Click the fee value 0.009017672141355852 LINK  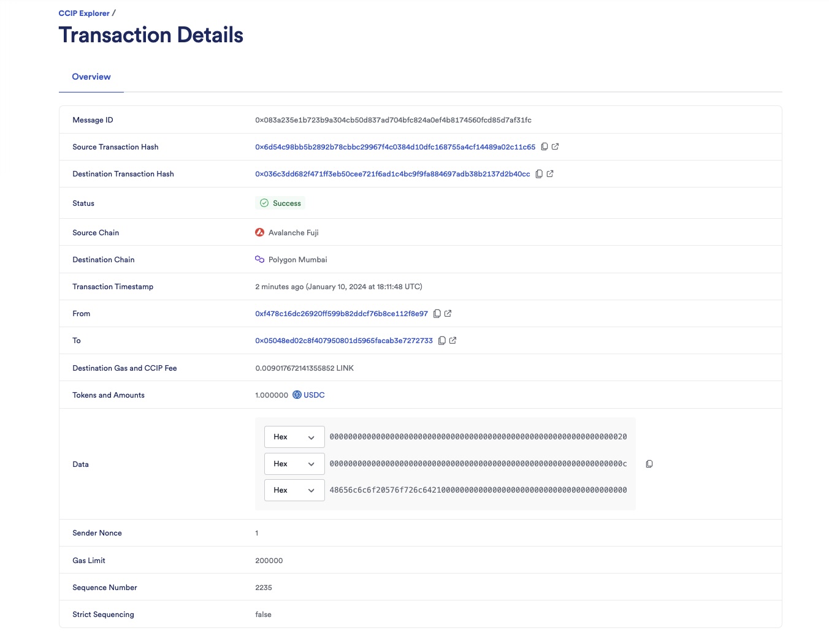click(x=304, y=368)
